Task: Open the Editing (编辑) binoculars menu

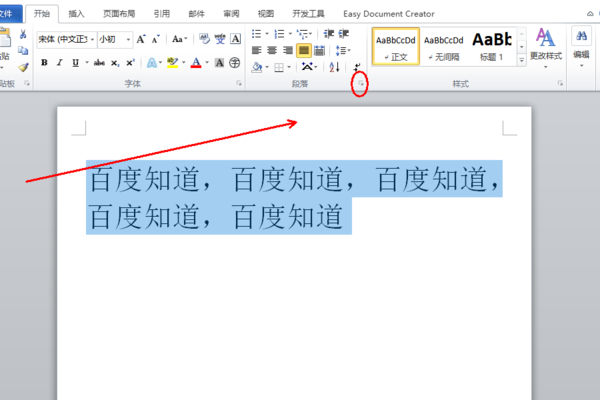Action: pyautogui.click(x=581, y=47)
